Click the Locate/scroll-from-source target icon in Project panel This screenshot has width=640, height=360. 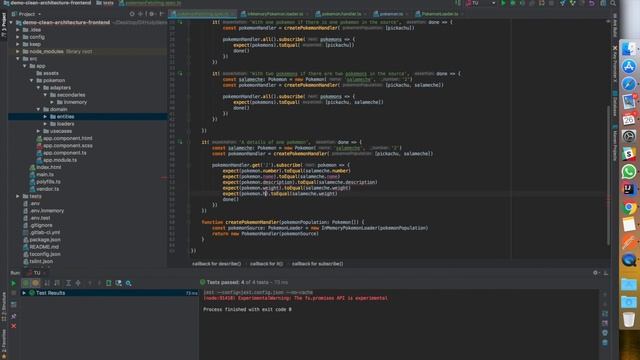pos(132,14)
